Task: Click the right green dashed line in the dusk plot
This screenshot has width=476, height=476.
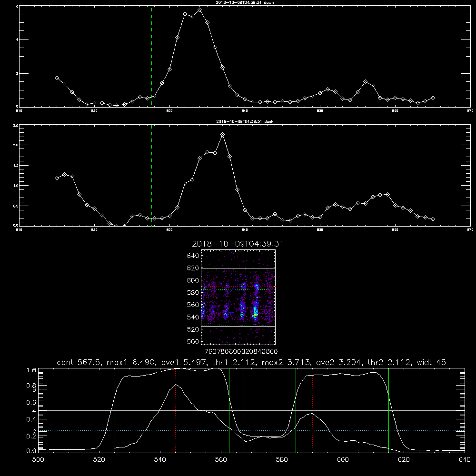Action: tap(263, 175)
